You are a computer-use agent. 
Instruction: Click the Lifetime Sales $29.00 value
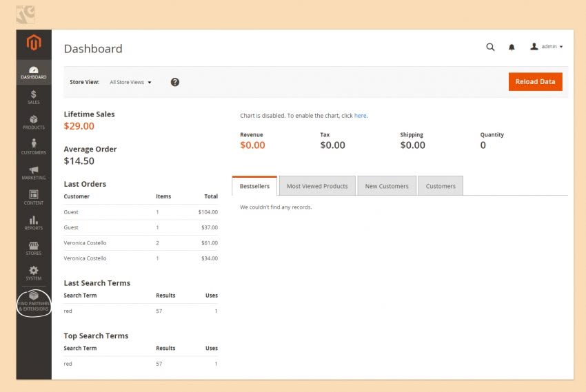coord(79,126)
